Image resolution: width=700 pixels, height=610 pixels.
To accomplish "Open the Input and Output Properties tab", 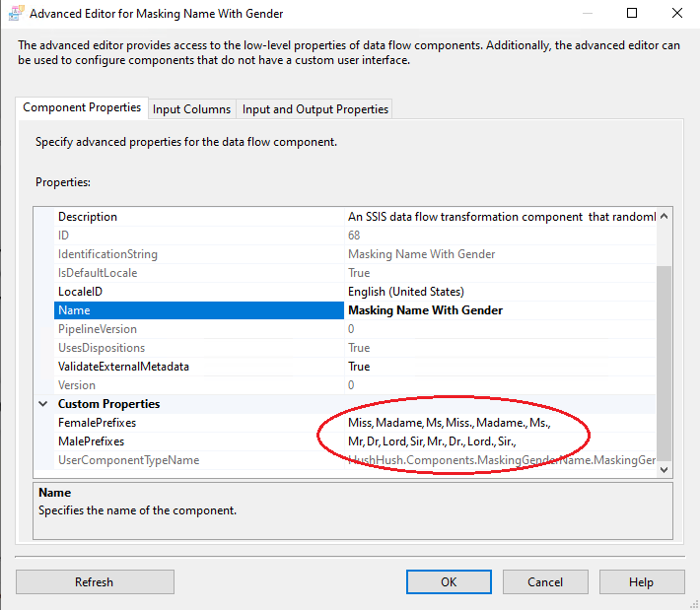I will pyautogui.click(x=315, y=109).
